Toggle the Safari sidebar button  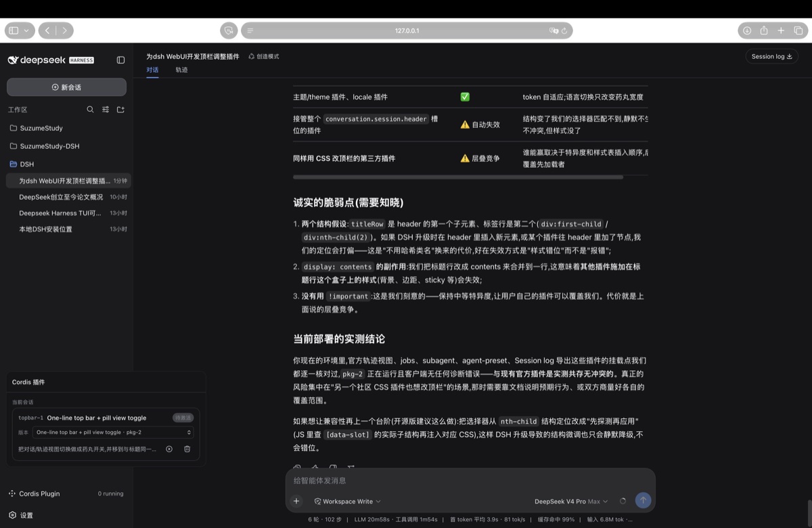pyautogui.click(x=14, y=30)
